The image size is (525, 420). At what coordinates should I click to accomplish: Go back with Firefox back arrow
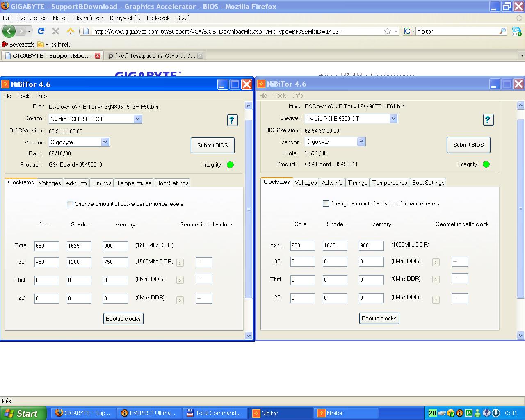point(9,31)
